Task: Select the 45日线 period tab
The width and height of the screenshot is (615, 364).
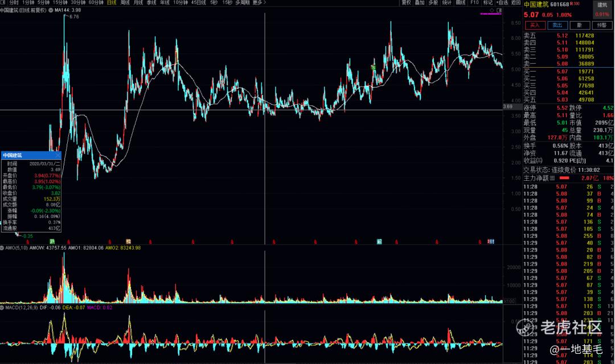Action: pos(199,2)
